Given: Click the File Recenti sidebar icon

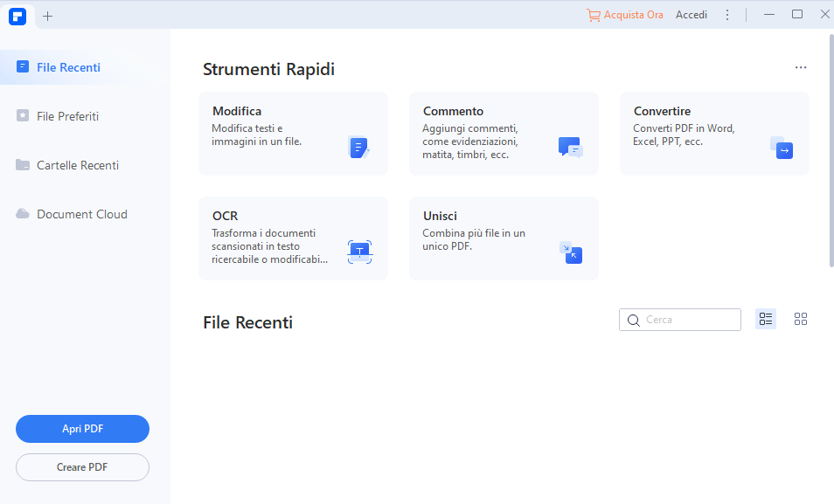Looking at the screenshot, I should pyautogui.click(x=23, y=66).
